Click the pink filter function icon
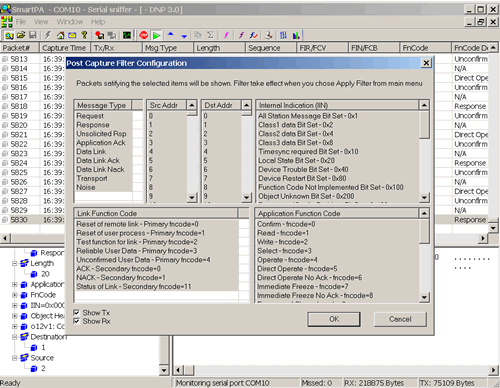Screen dimensions: 500x388 [x=226, y=35]
